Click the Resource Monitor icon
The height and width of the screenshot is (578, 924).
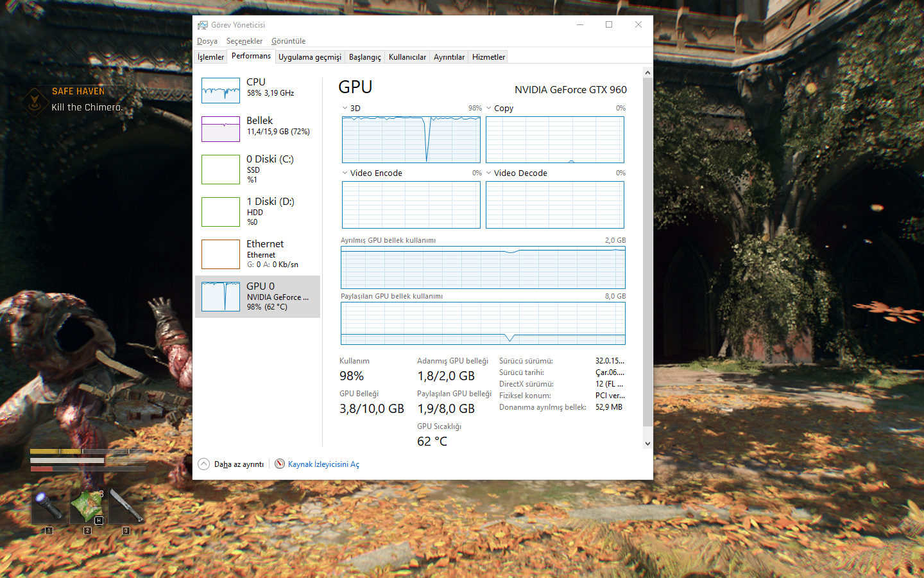tap(280, 464)
